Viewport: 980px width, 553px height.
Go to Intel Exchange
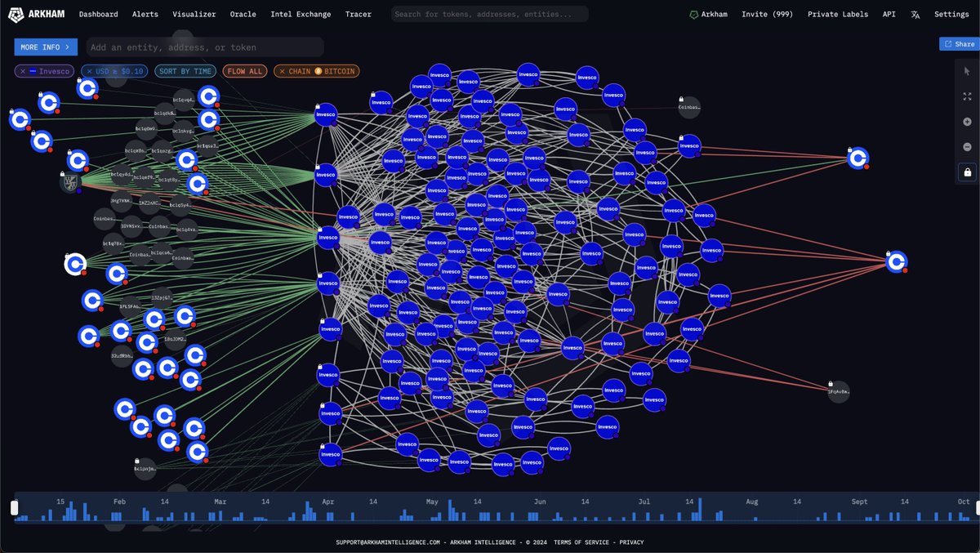tap(301, 14)
